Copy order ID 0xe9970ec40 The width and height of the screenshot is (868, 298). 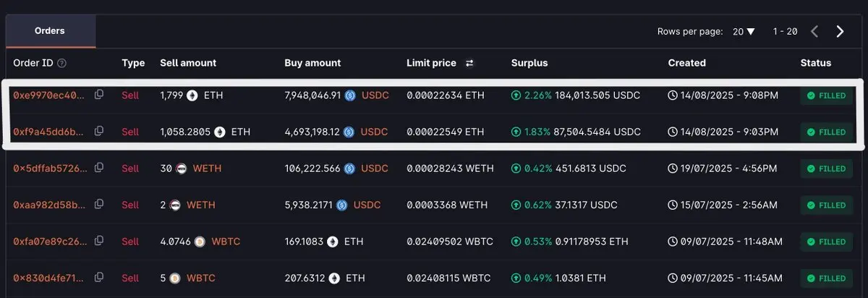(99, 94)
